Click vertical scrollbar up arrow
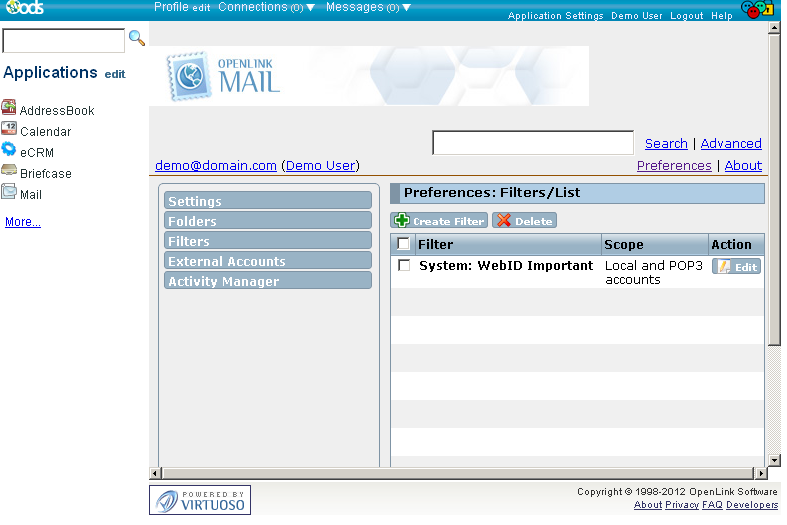787x525 pixels. [774, 28]
